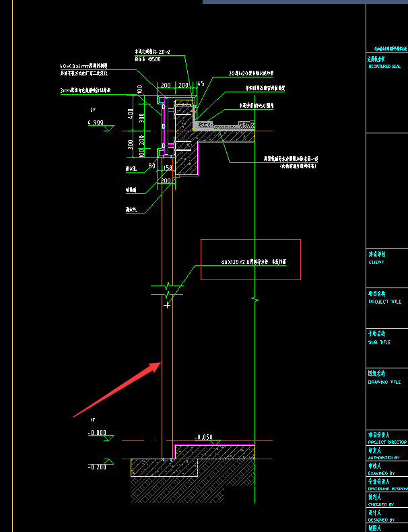Image resolution: width=408 pixels, height=532 pixels.
Task: Click the REGISTERED SEAL title block label
Action: [x=384, y=67]
